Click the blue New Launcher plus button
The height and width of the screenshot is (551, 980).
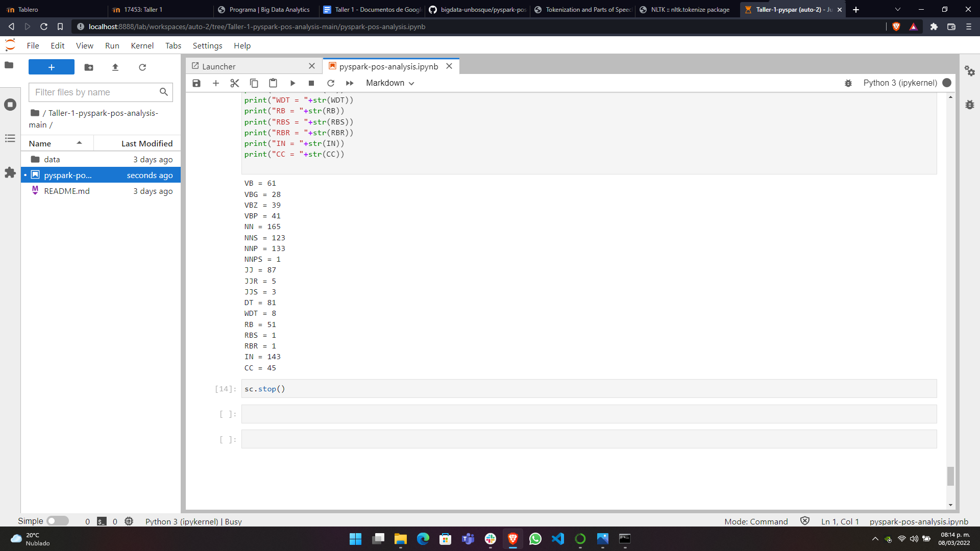pyautogui.click(x=51, y=67)
